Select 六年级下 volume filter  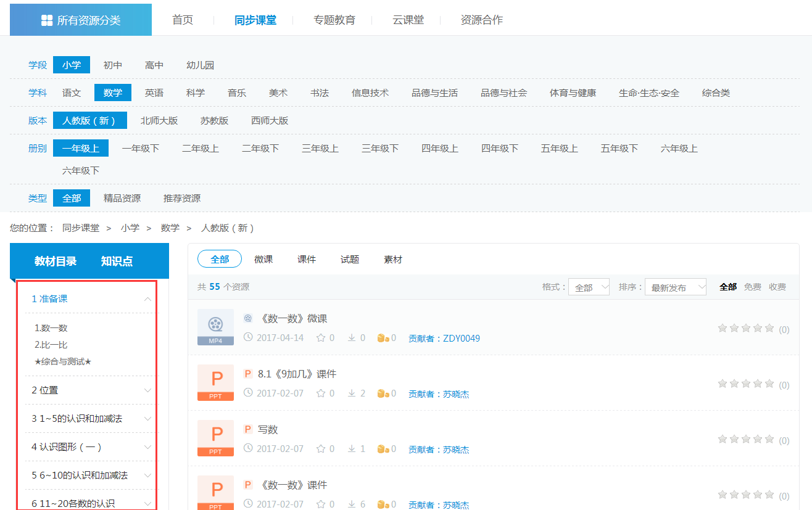coord(81,170)
